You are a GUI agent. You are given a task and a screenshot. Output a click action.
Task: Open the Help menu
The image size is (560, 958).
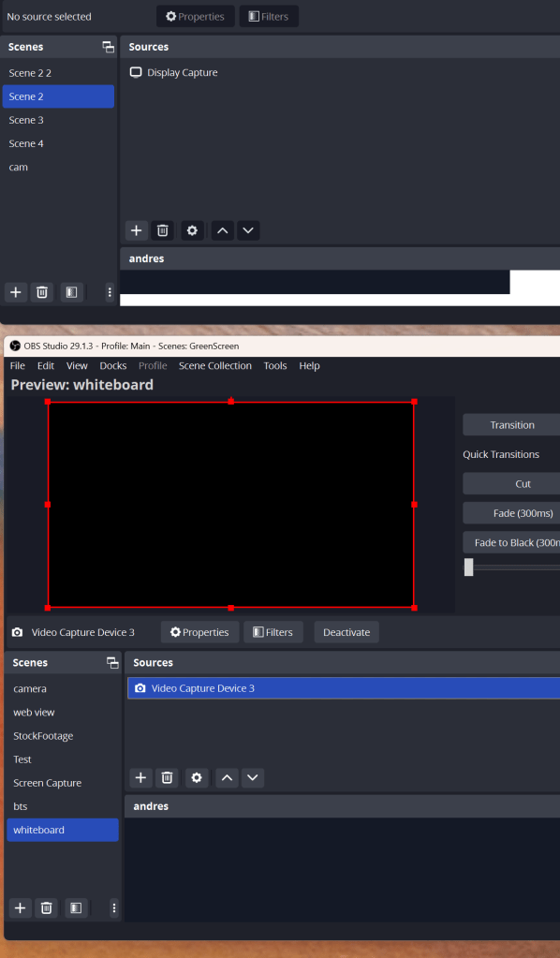310,365
